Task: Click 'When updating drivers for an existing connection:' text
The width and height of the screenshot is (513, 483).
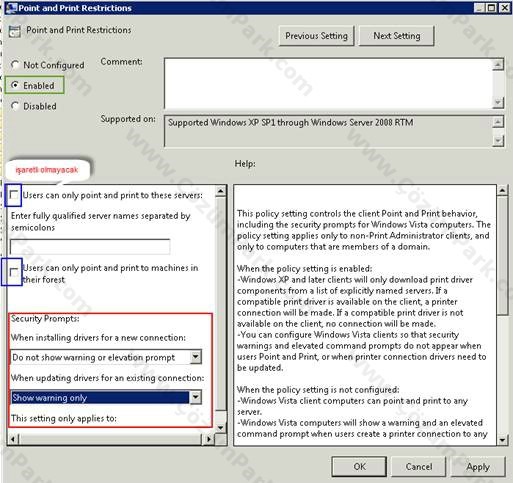Action: coord(107,378)
